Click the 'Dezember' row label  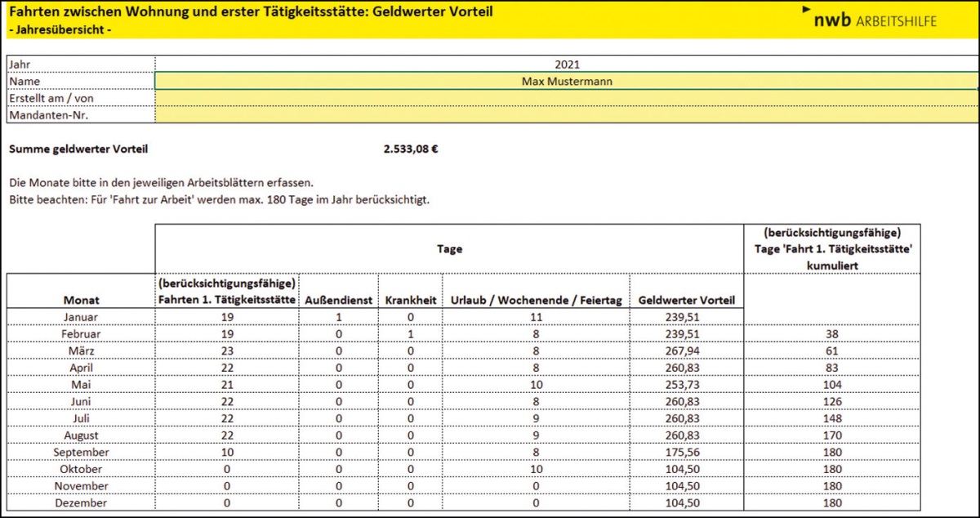click(81, 502)
